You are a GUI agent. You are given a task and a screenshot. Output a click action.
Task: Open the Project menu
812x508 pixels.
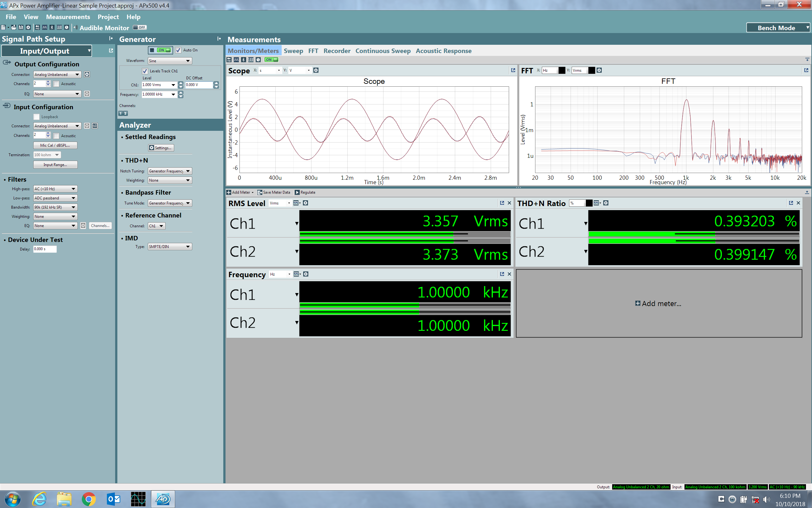pyautogui.click(x=108, y=17)
